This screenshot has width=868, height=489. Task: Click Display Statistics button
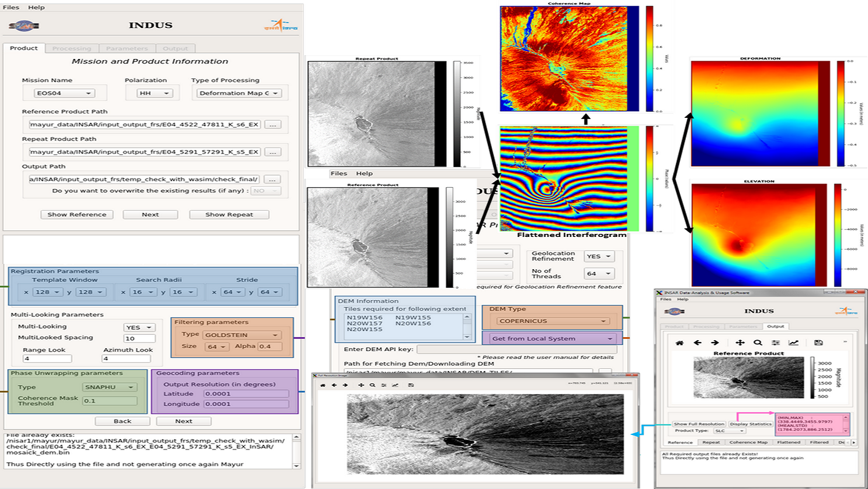(x=750, y=424)
